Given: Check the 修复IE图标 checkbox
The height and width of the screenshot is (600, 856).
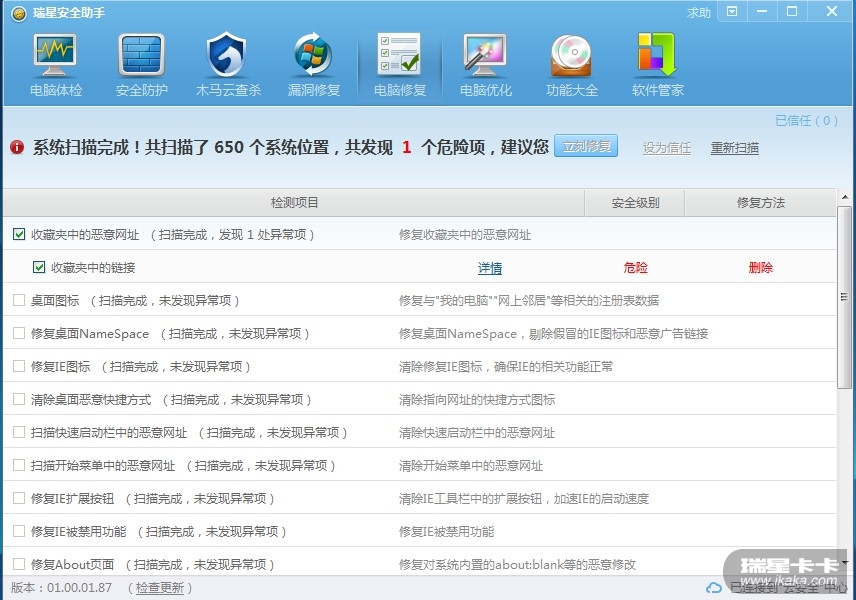Looking at the screenshot, I should point(19,366).
